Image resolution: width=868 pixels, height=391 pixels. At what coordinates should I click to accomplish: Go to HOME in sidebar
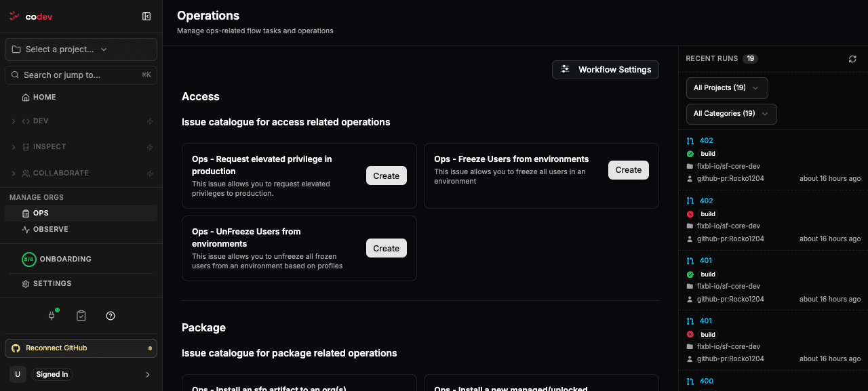[x=45, y=98]
